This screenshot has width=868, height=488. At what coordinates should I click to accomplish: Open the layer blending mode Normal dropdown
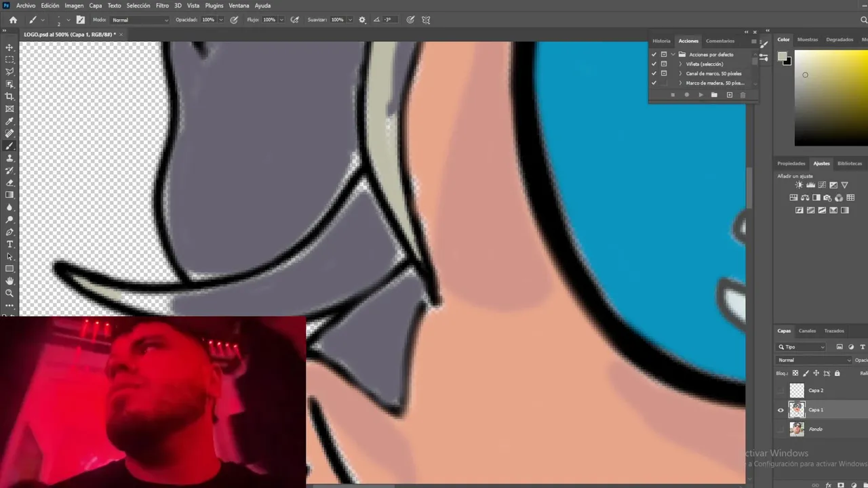pos(814,360)
